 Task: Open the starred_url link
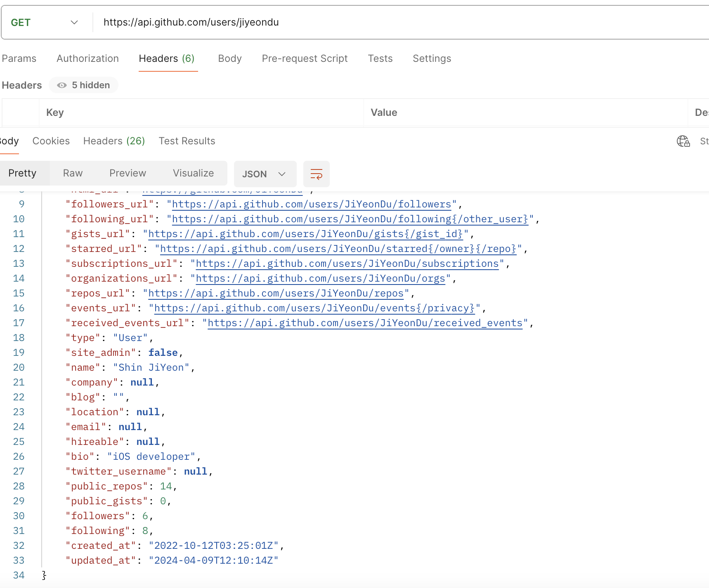[x=338, y=249]
